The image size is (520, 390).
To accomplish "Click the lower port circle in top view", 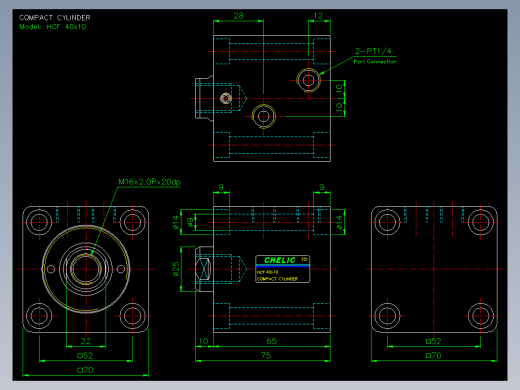I will click(x=263, y=116).
